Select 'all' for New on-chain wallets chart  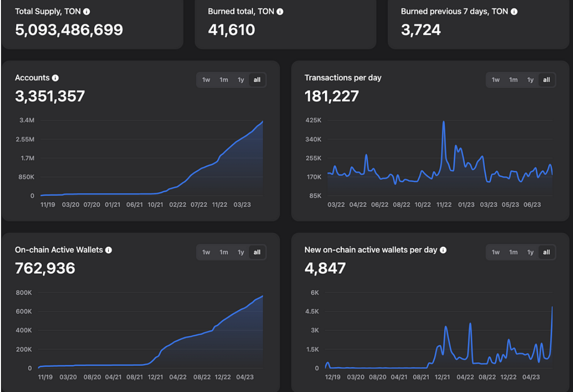546,252
